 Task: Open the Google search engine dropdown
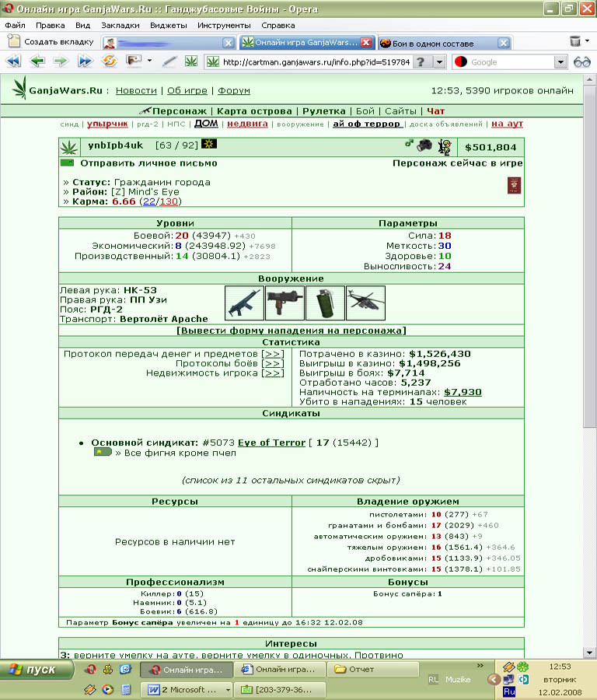560,62
